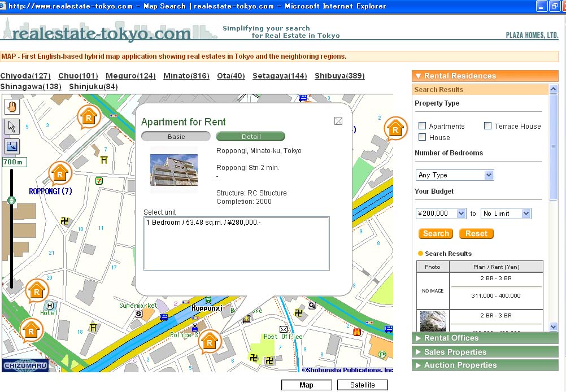Open the maximum budget No Limit dropdown
The height and width of the screenshot is (392, 566).
coord(506,214)
